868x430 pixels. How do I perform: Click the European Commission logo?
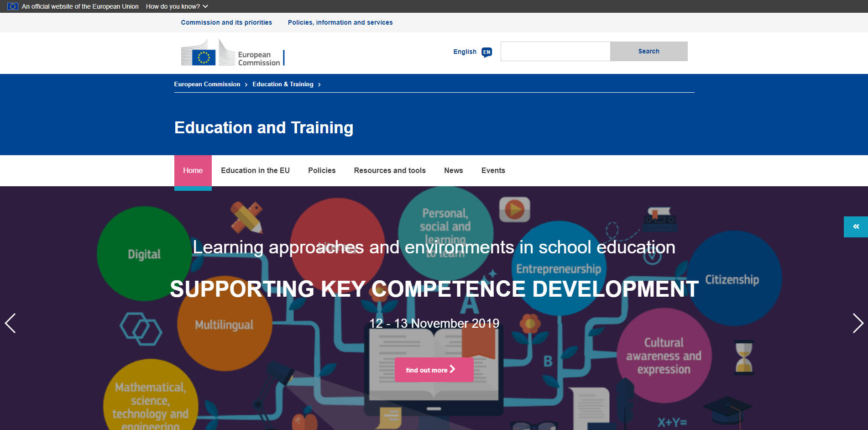pyautogui.click(x=232, y=53)
